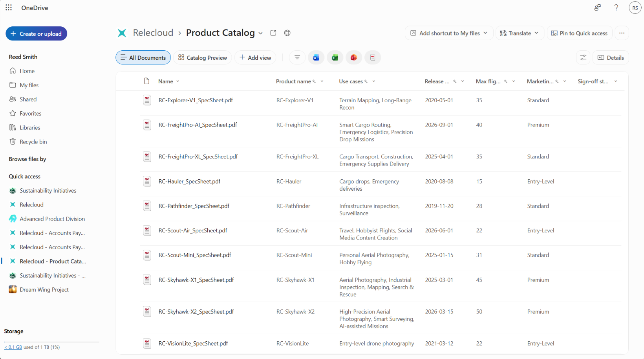Click OneDrive title in header
Screen dimensions: 644x359
[35, 8]
